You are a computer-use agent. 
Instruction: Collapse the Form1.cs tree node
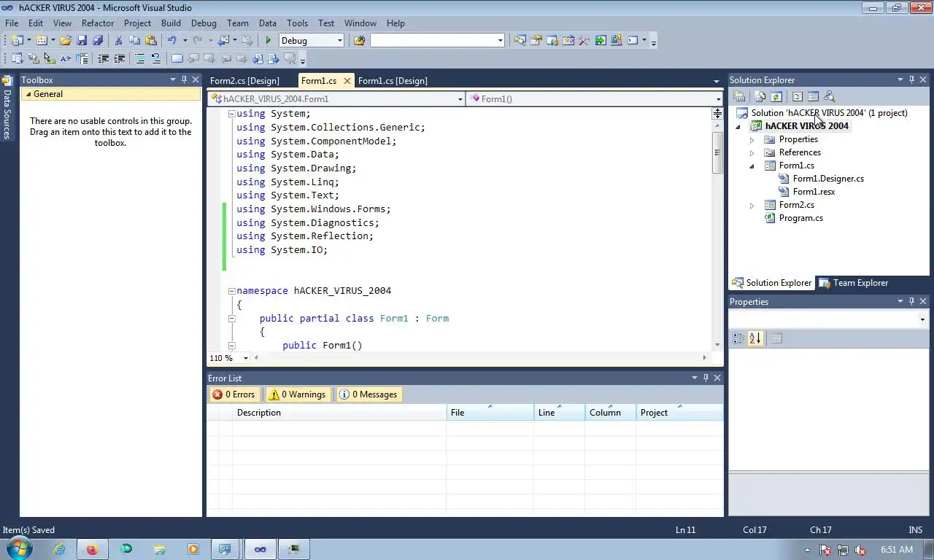(752, 166)
